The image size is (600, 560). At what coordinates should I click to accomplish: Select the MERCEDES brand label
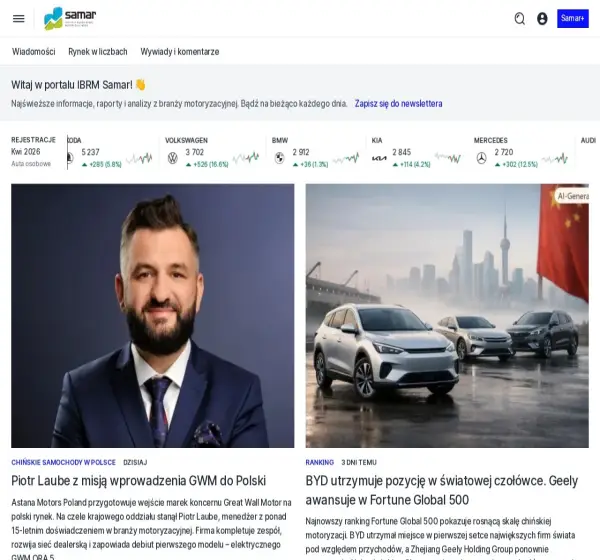491,140
